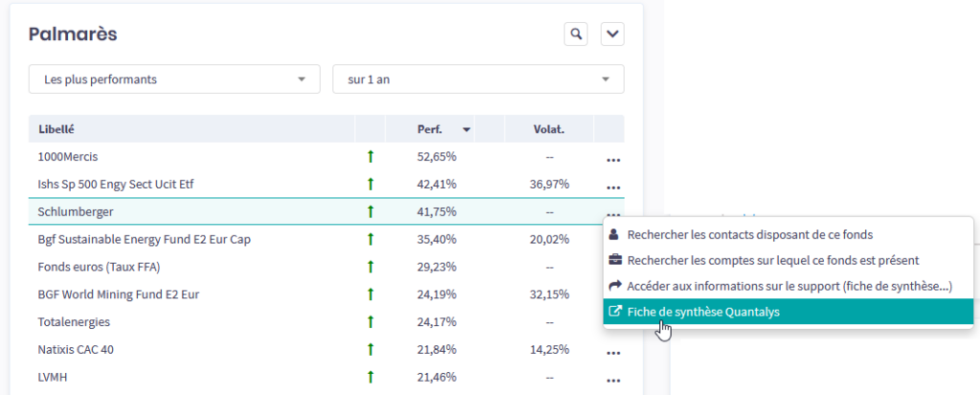Image resolution: width=980 pixels, height=395 pixels.
Task: Expand the Palmarès panel chevron button
Action: (612, 34)
